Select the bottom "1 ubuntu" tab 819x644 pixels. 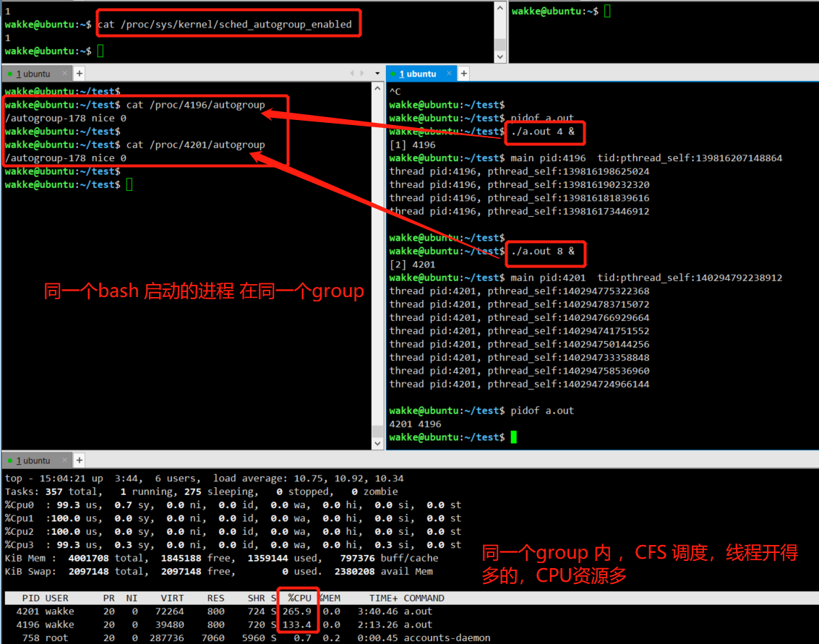33,460
